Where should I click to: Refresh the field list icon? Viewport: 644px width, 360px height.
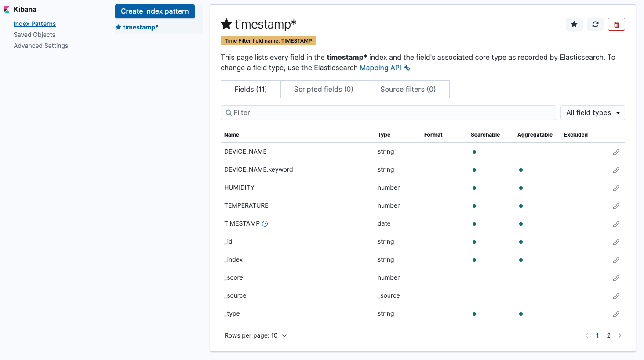(x=595, y=24)
